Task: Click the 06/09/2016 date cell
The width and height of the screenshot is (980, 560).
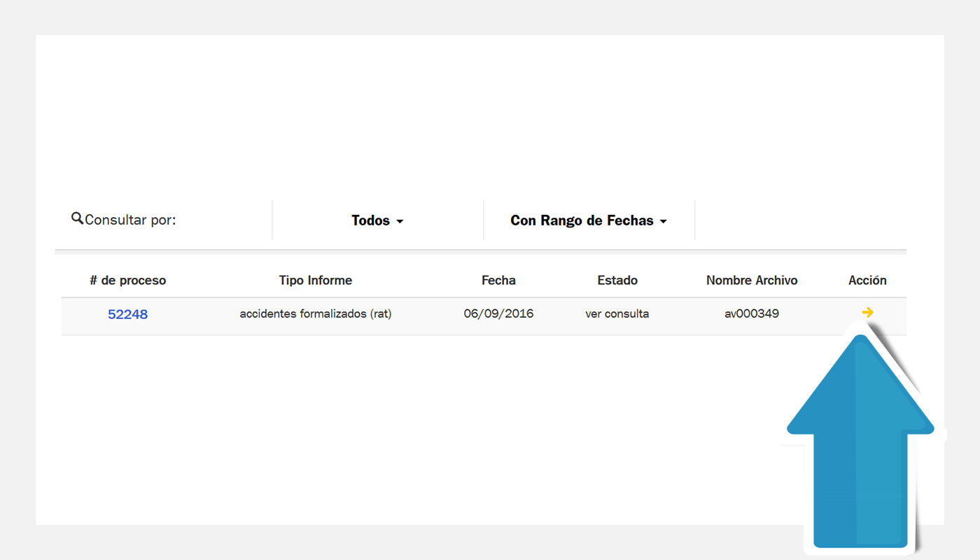Action: [498, 314]
